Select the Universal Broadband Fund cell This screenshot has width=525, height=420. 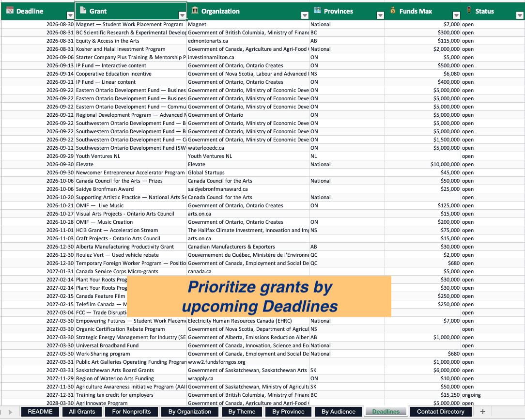pos(131,346)
